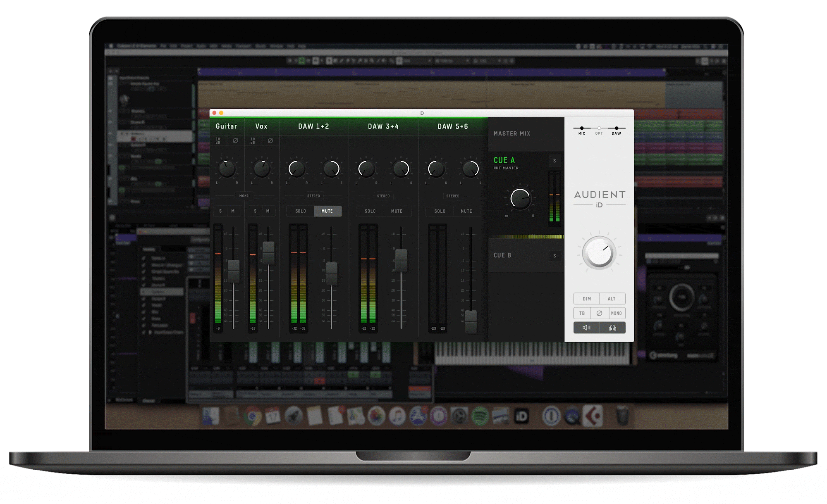827x504 pixels.
Task: Toggle phase invert on Guitar channel
Action: (235, 141)
